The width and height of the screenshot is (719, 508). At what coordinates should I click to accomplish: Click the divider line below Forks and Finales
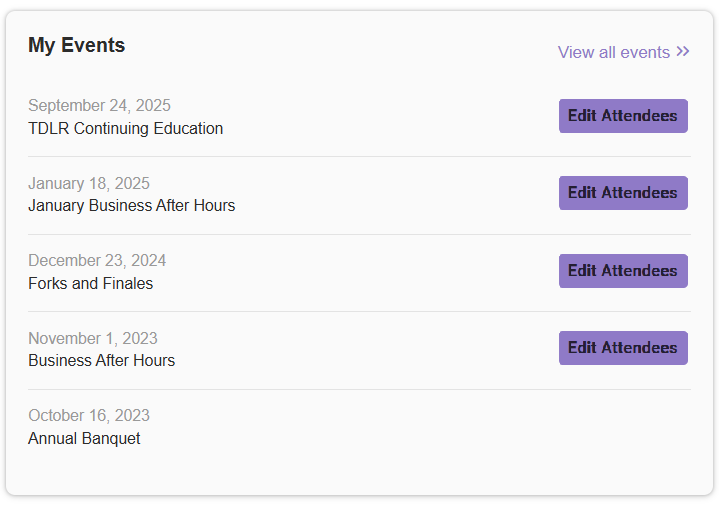pyautogui.click(x=360, y=311)
